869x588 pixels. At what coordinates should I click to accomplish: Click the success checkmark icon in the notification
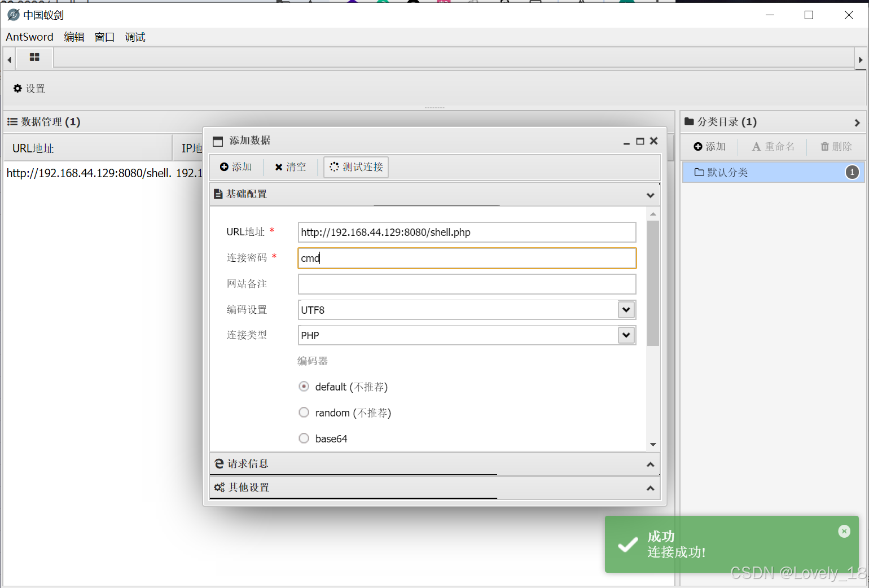point(627,545)
